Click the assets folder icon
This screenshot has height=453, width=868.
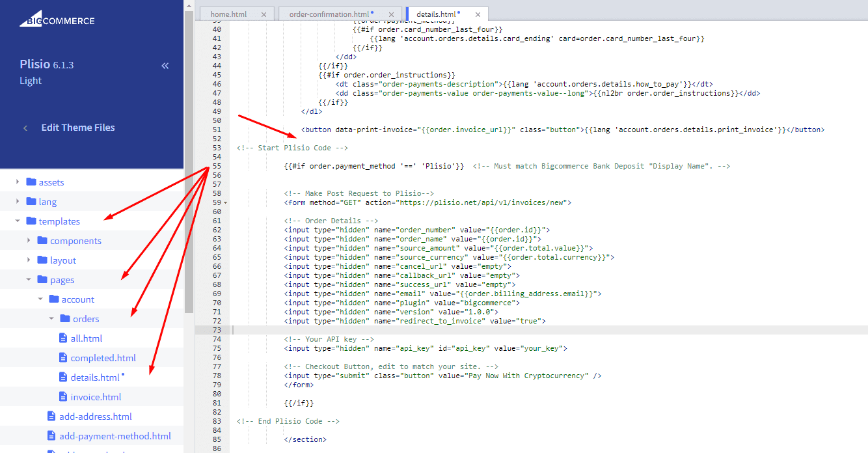pyautogui.click(x=31, y=182)
